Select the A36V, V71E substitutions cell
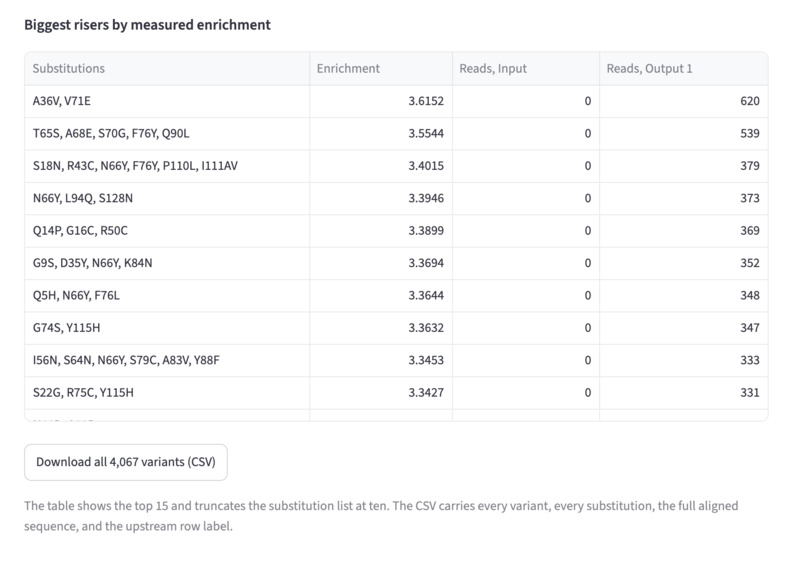Image resolution: width=802 pixels, height=573 pixels. click(167, 101)
